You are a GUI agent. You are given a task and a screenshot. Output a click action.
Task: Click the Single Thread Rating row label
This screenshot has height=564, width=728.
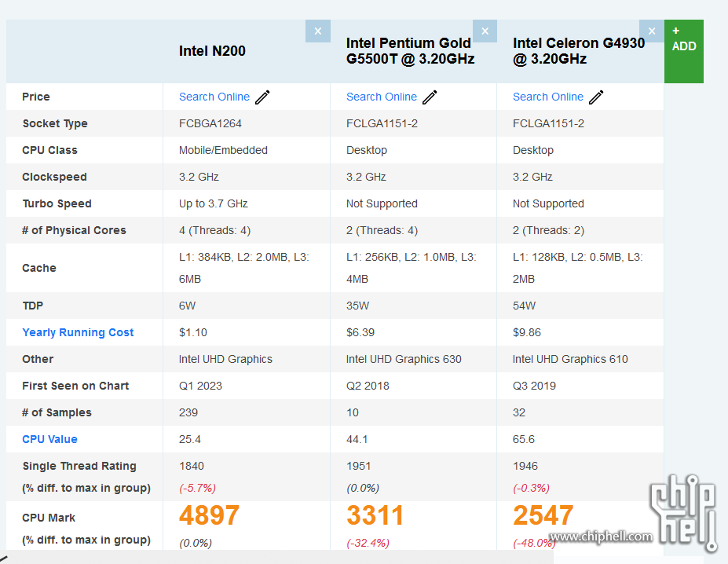tap(79, 466)
